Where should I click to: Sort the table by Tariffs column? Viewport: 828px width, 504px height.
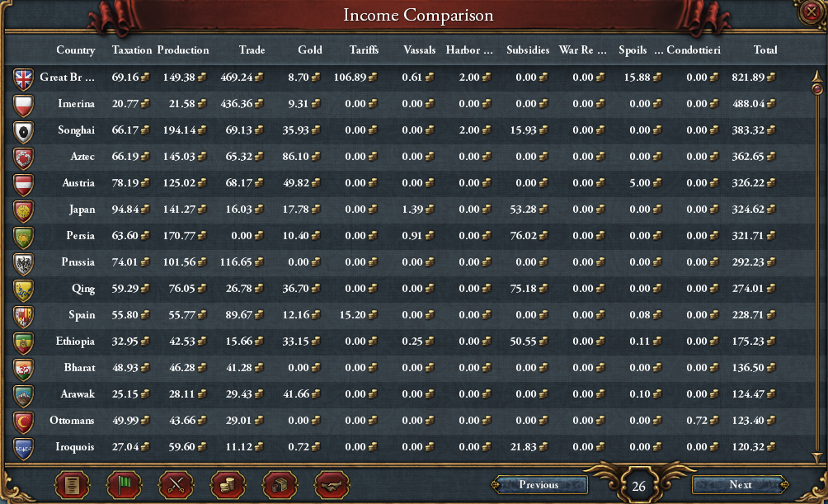(364, 49)
